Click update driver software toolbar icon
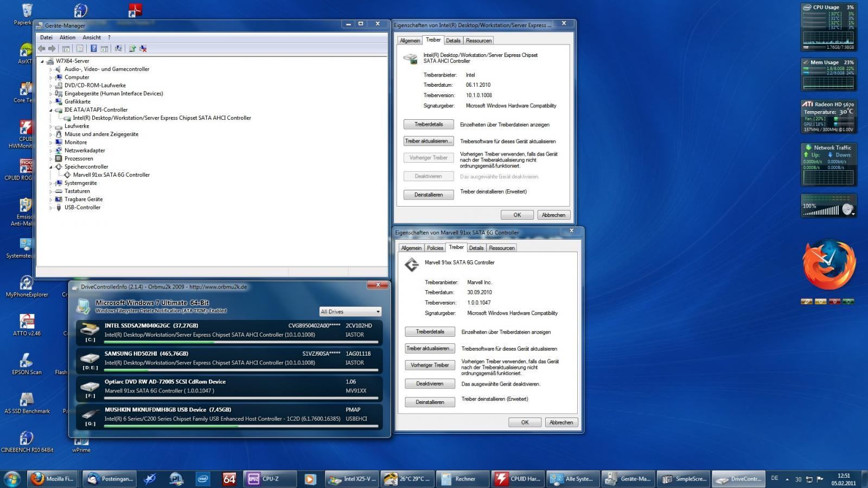This screenshot has height=488, width=868. [132, 48]
